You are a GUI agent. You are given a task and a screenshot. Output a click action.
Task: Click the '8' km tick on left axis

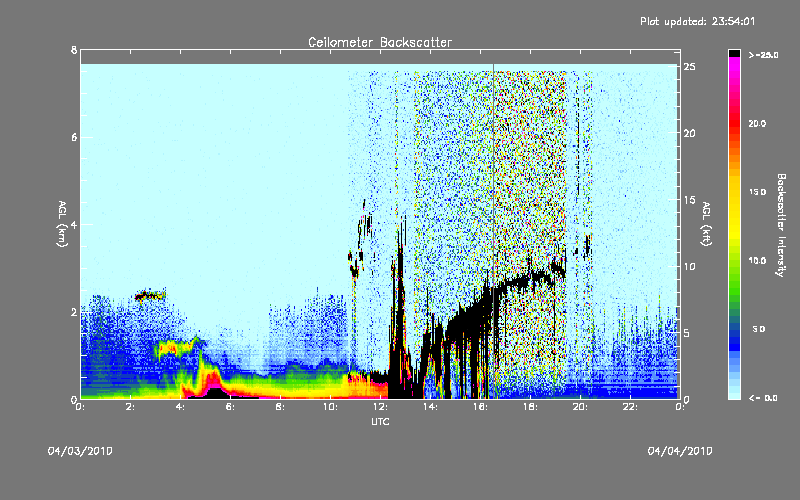[x=74, y=50]
